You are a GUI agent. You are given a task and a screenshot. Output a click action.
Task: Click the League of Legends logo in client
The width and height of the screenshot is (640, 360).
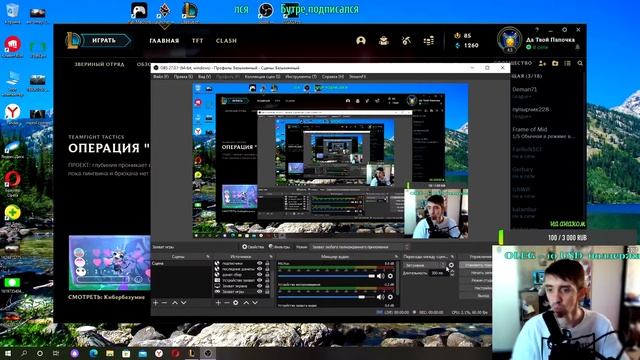click(x=73, y=40)
